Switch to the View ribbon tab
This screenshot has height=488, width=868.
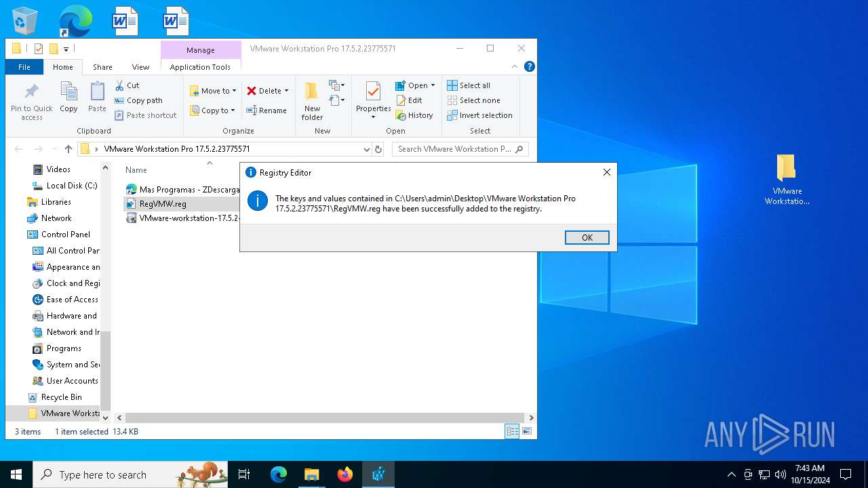(140, 67)
